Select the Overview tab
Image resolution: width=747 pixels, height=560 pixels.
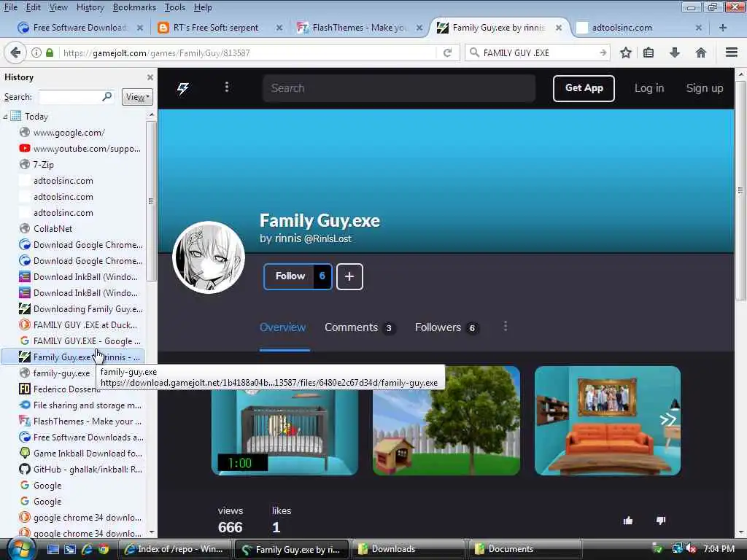tap(282, 327)
